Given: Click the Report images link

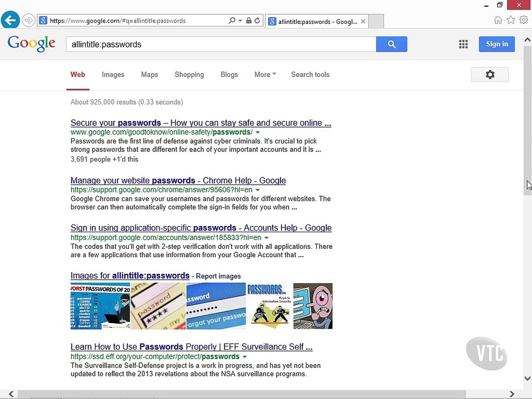Looking at the screenshot, I should (218, 276).
